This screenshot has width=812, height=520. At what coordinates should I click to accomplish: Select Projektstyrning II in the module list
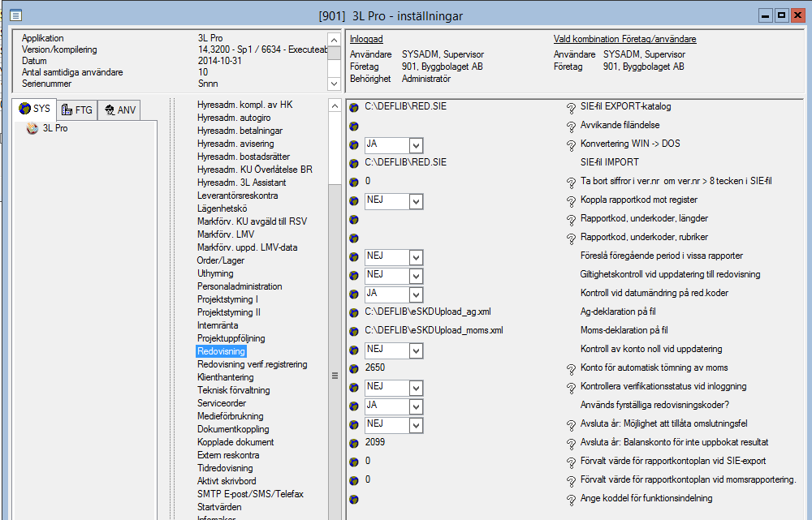(229, 312)
